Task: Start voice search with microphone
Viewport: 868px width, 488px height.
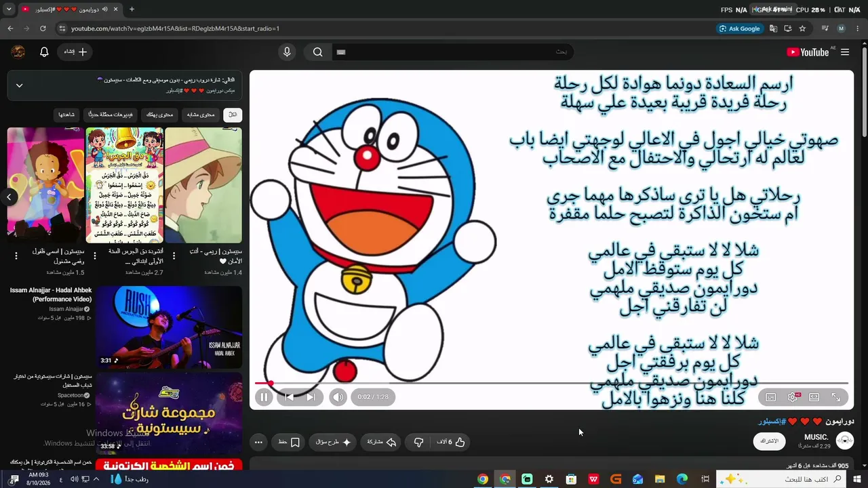Action: [x=287, y=52]
